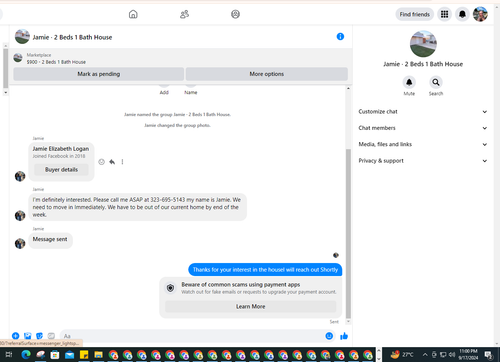Click header avatar next to Jamie title

[22, 37]
